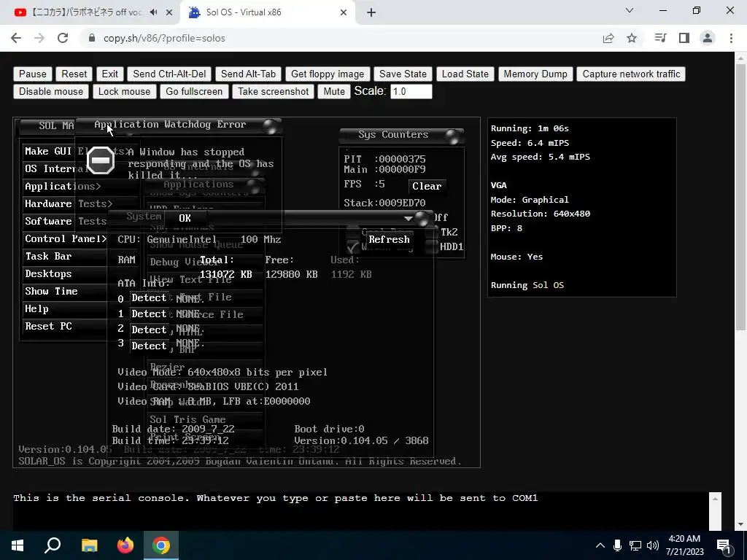Open the notification center icon
This screenshot has height=560, width=747.
point(724,545)
